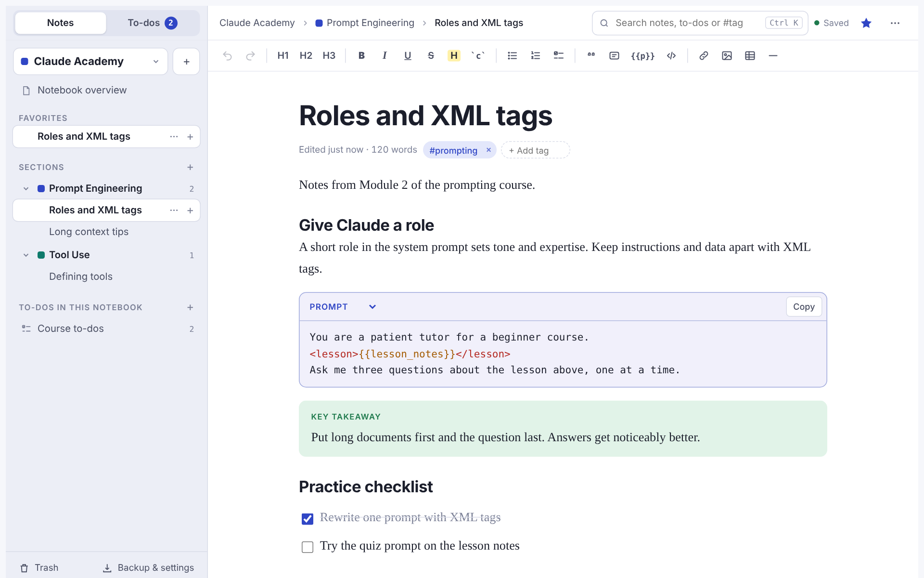
Task: Open the Long context tips note
Action: tap(106, 232)
